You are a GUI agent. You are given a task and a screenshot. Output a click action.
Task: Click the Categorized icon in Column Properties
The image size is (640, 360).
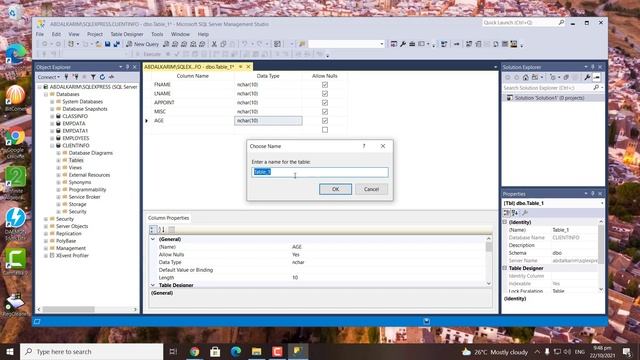(153, 229)
